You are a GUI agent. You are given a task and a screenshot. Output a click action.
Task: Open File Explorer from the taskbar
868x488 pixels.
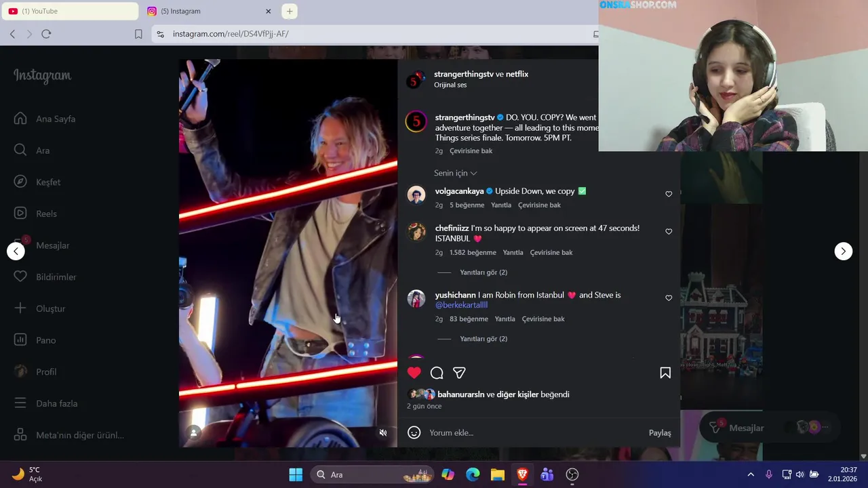coord(498,474)
